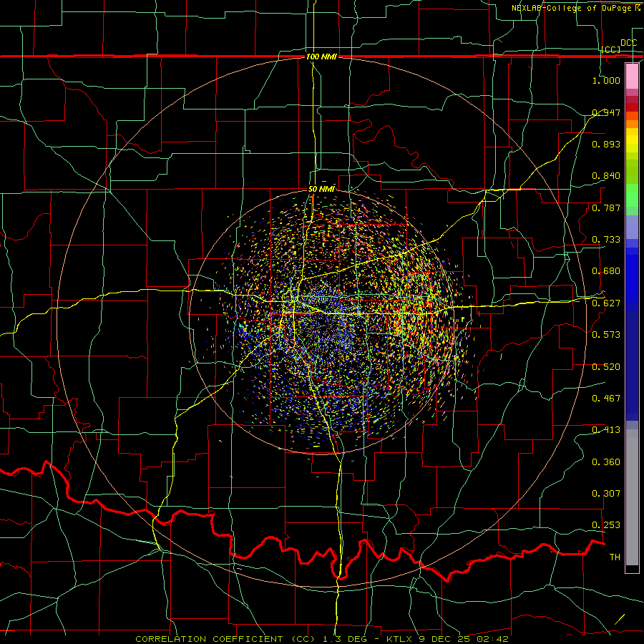Click the 0.573 legend value
644x644 pixels.
606,335
